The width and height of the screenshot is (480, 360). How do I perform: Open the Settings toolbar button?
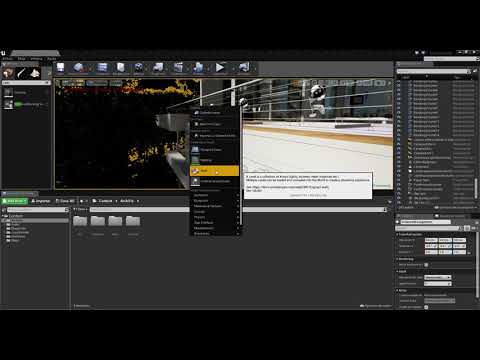139,68
